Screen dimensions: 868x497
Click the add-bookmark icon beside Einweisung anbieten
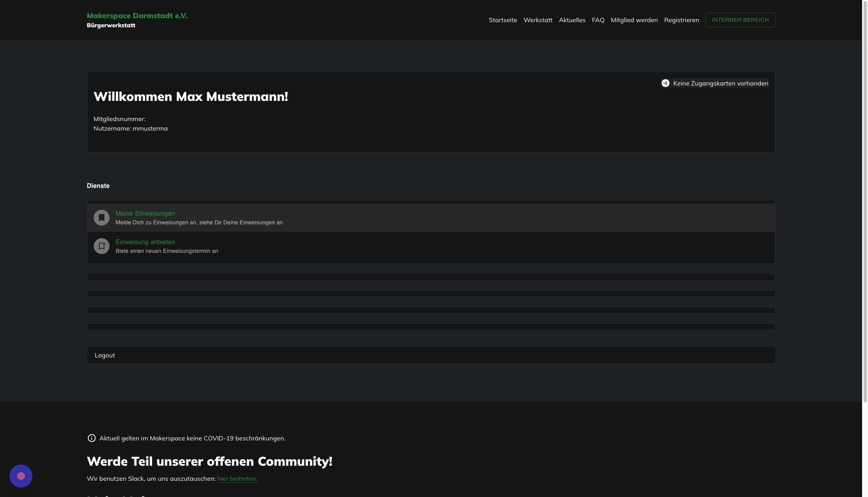point(101,246)
